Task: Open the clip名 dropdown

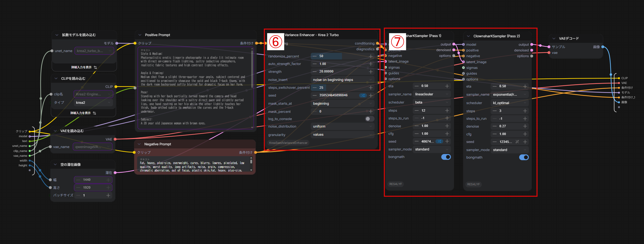Action: tap(93, 94)
